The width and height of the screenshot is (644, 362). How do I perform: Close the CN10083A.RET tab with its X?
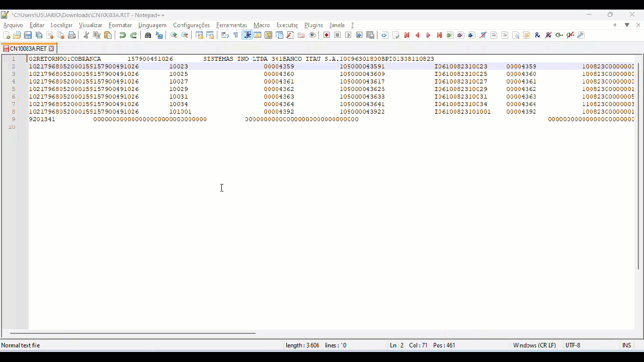point(51,49)
